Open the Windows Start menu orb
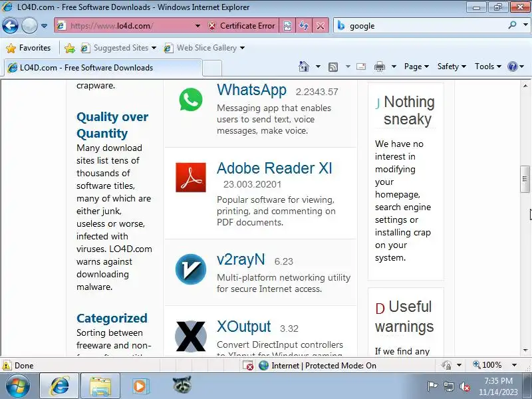This screenshot has width=532, height=399. click(18, 386)
